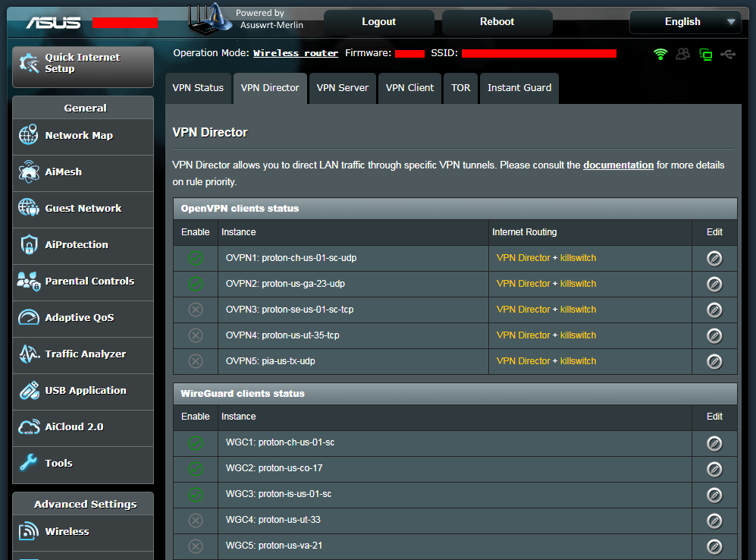Edit OVPN3 proton-se-us-01-sc-tcp client
Viewport: 756px width, 560px height.
(x=714, y=310)
